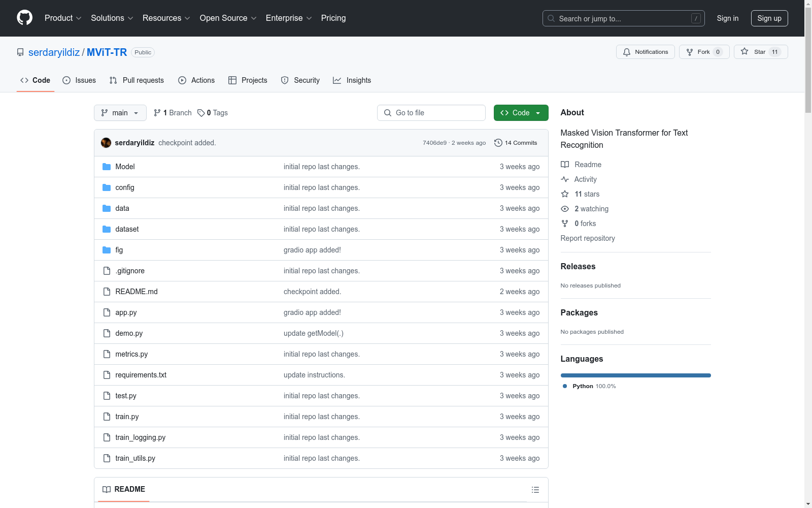Click the star icon next to 11 stars
This screenshot has width=812, height=508.
(x=565, y=194)
